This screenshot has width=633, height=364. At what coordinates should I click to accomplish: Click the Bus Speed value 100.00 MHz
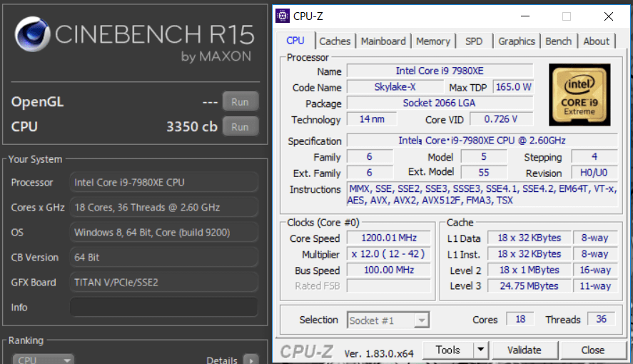click(389, 270)
